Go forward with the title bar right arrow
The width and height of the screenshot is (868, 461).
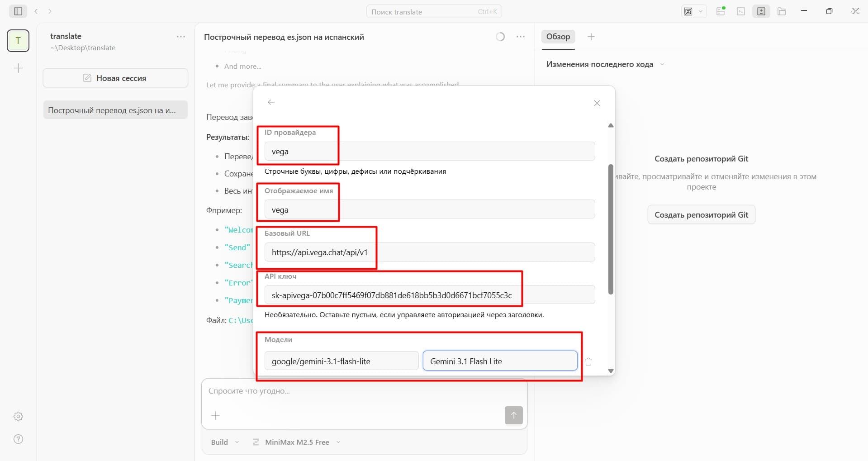[50, 11]
